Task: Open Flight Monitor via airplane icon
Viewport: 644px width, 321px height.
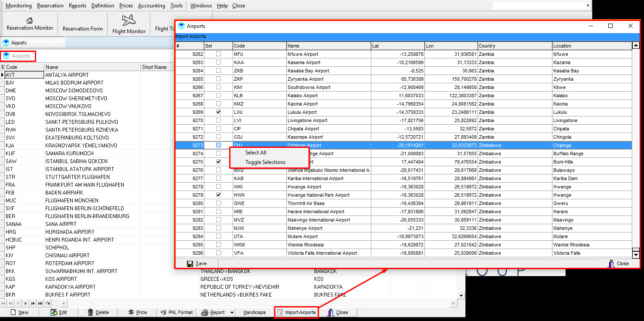Action: coord(129,20)
